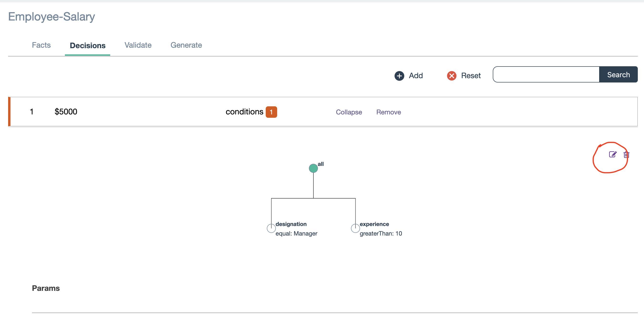The height and width of the screenshot is (318, 644).
Task: Toggle visibility of decision row 1
Action: (349, 111)
